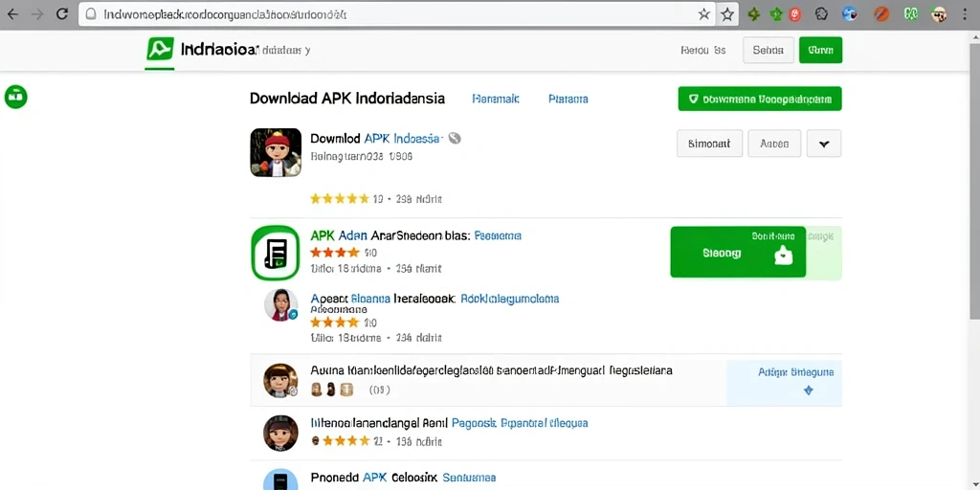Viewport: 980px width, 490px height.
Task: Click the 'Indriaoioa' site title
Action: [219, 50]
